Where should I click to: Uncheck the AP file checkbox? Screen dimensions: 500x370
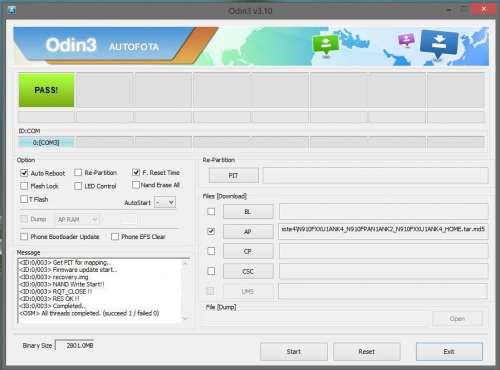tap(211, 231)
